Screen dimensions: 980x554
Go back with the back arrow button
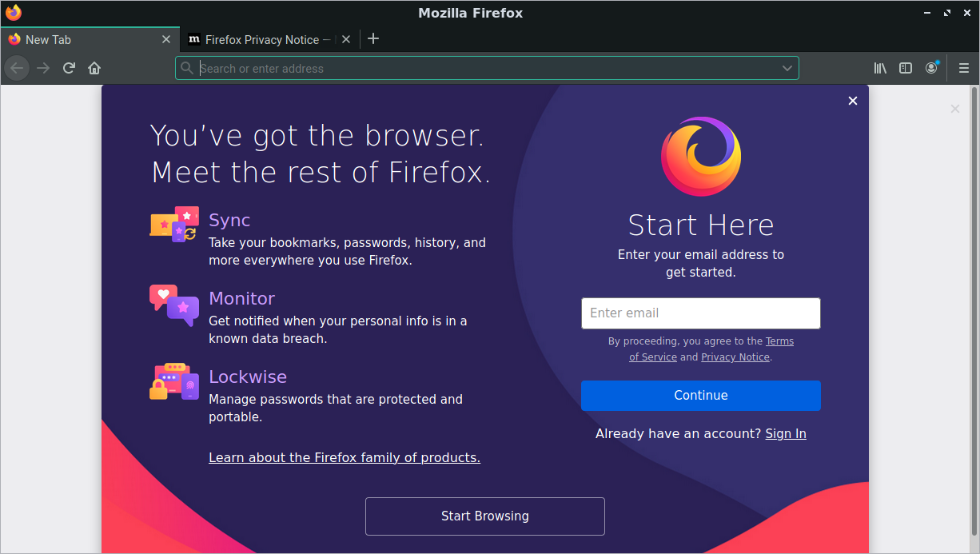pos(17,68)
